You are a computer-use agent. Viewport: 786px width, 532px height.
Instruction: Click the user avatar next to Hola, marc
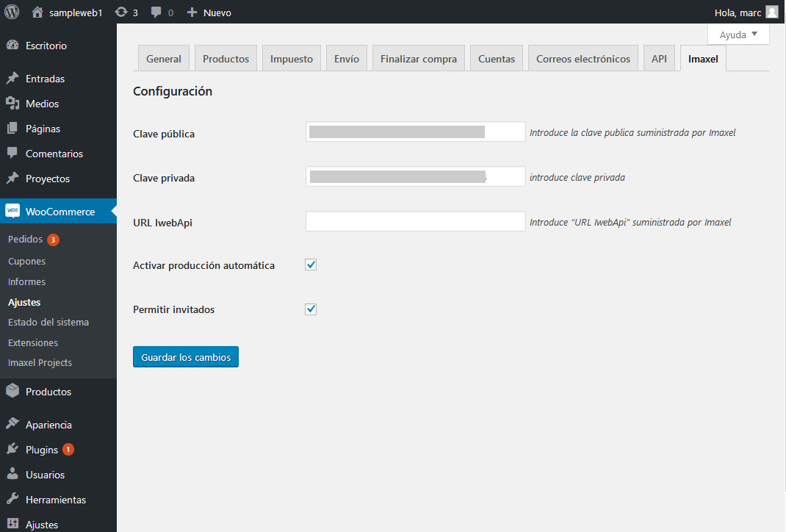click(771, 12)
